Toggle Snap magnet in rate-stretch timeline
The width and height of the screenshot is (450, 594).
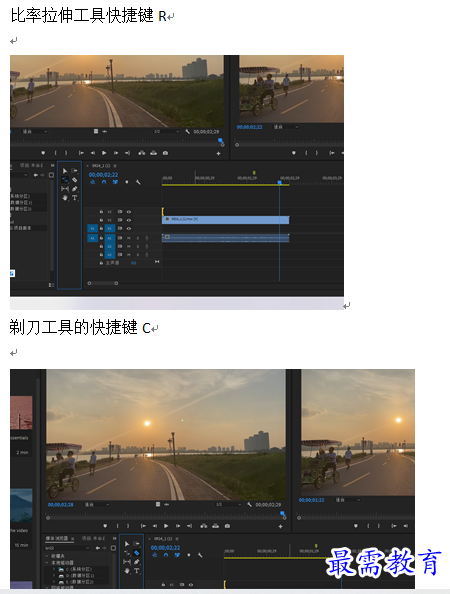click(x=104, y=182)
